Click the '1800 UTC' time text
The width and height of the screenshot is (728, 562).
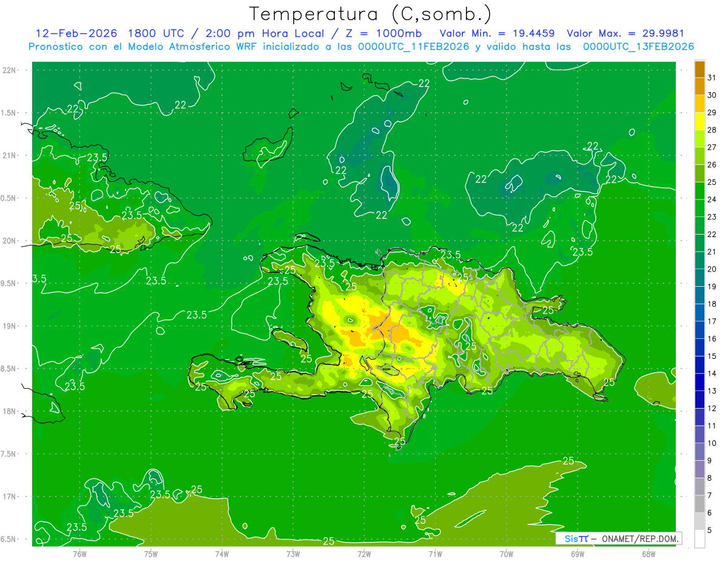point(157,33)
